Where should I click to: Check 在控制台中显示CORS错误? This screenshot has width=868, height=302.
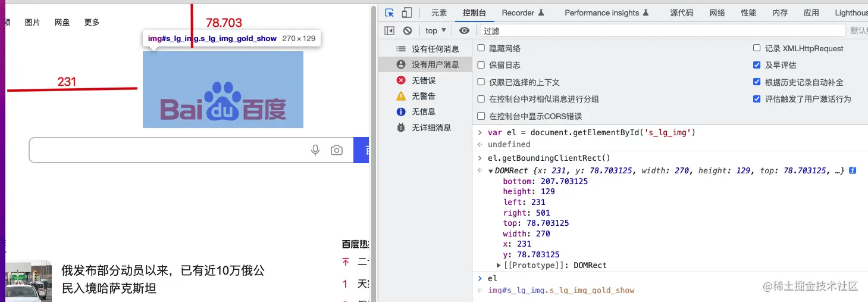pyautogui.click(x=481, y=116)
